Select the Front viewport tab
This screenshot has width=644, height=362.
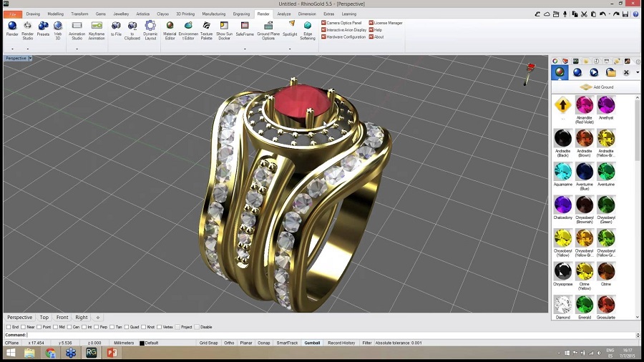[x=62, y=317]
